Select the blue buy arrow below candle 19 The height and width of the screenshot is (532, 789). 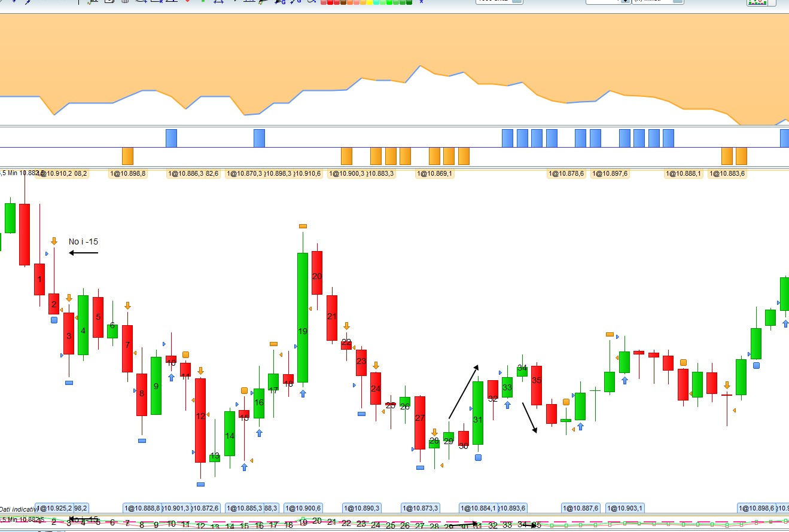coord(303,393)
